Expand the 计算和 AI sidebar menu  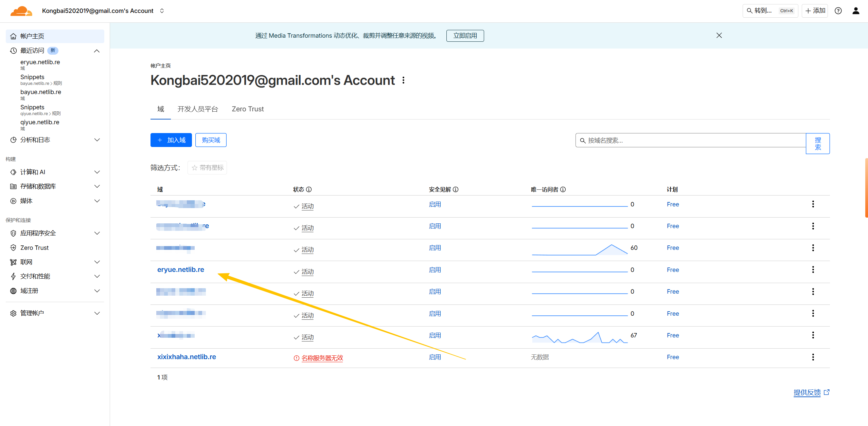click(97, 172)
